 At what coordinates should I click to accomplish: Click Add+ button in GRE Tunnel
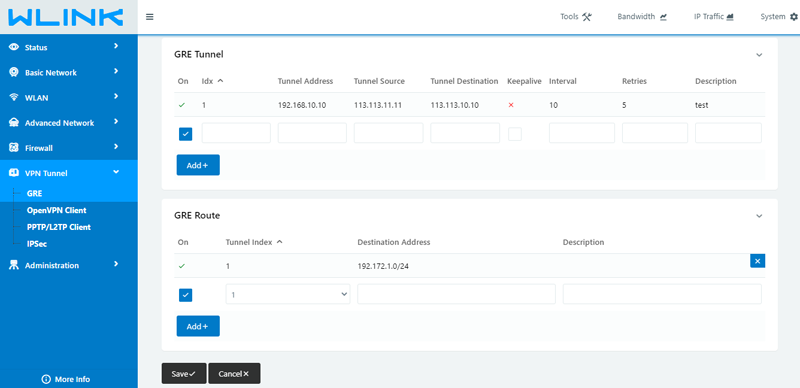(198, 165)
